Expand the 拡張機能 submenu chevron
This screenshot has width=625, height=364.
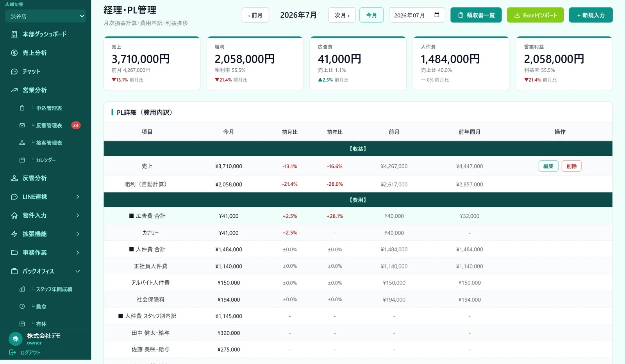(x=78, y=234)
